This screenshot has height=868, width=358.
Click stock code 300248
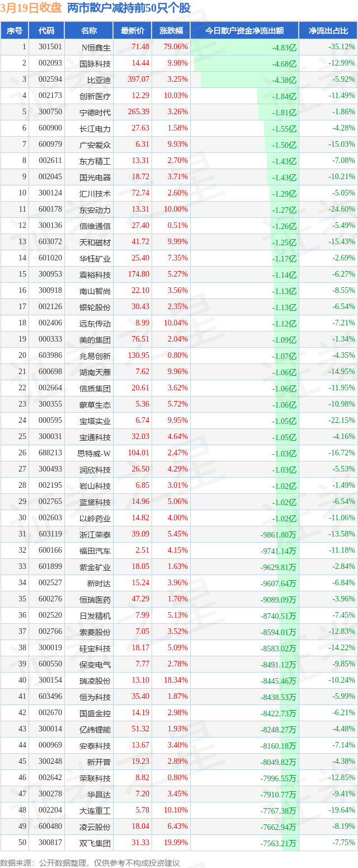50,762
